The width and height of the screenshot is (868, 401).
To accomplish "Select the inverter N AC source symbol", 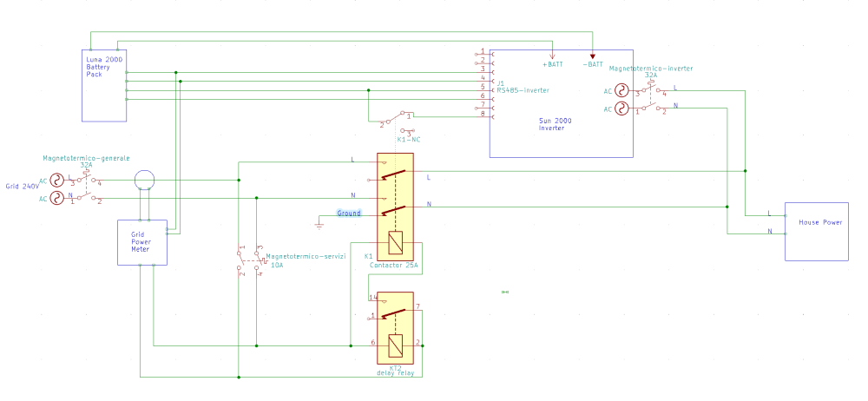I will click(622, 108).
